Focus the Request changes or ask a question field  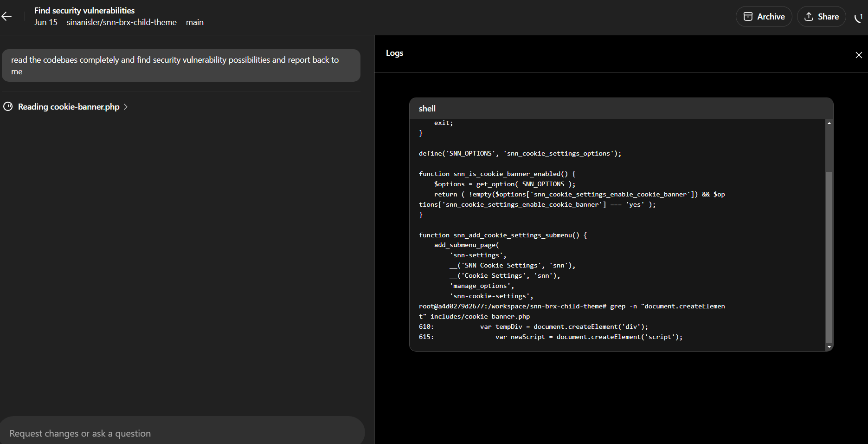point(182,433)
